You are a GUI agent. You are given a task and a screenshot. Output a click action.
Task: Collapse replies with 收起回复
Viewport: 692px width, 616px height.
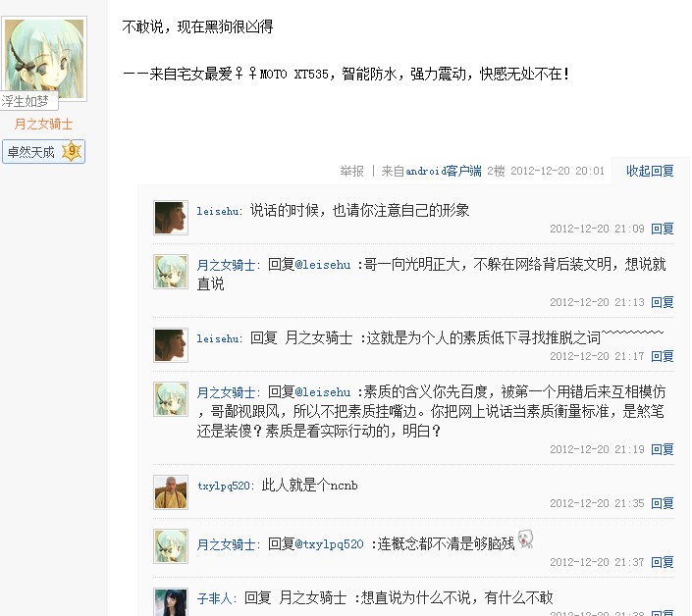[x=650, y=171]
